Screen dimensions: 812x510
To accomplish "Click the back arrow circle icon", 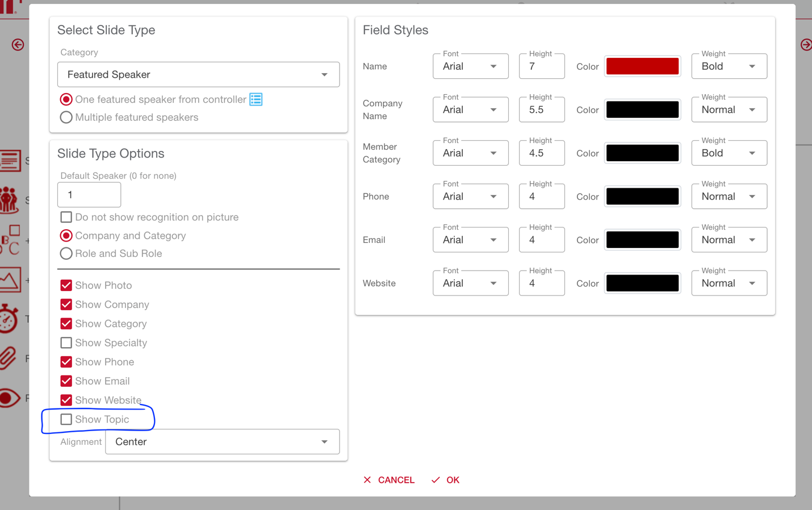I will pyautogui.click(x=18, y=45).
